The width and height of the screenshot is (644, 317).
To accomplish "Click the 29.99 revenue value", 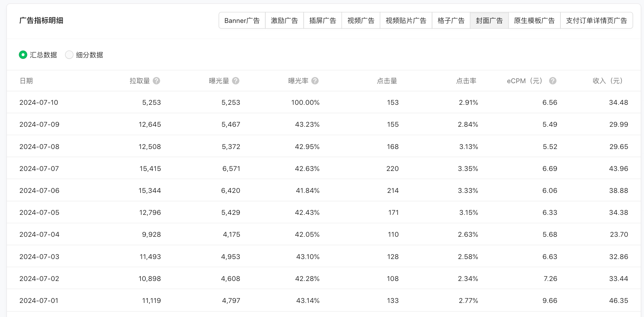I will [619, 124].
